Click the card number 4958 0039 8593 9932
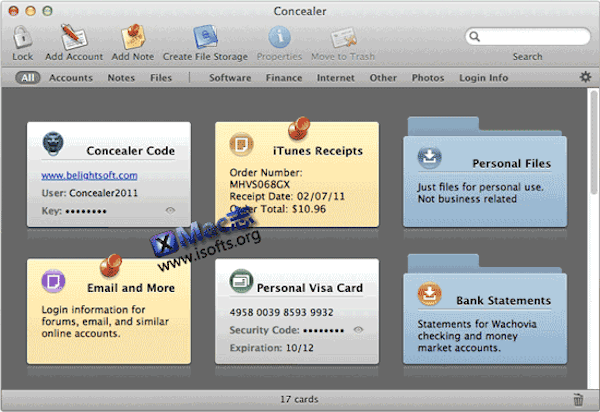Image resolution: width=600 pixels, height=412 pixels. click(281, 313)
